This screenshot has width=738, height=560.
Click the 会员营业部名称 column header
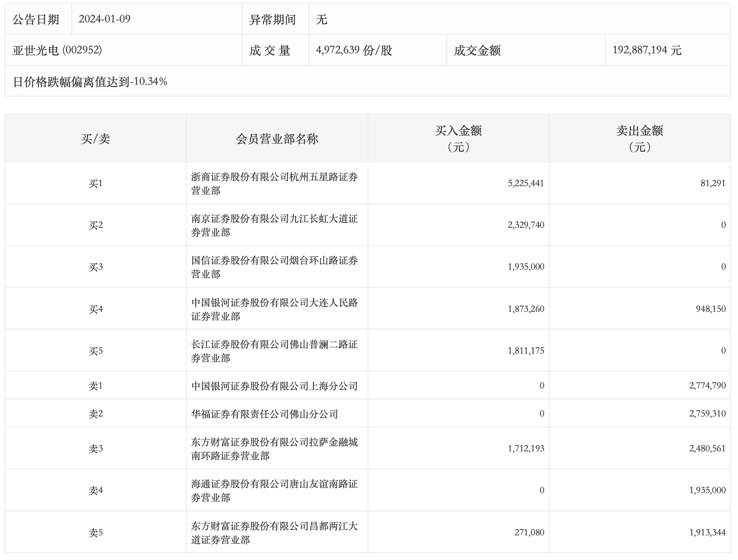(277, 139)
